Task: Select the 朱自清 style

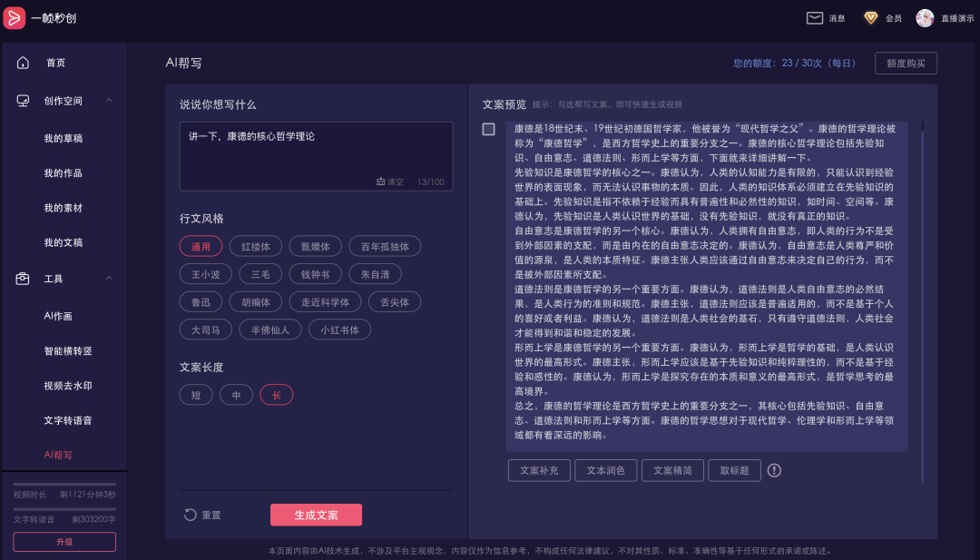Action: click(375, 274)
